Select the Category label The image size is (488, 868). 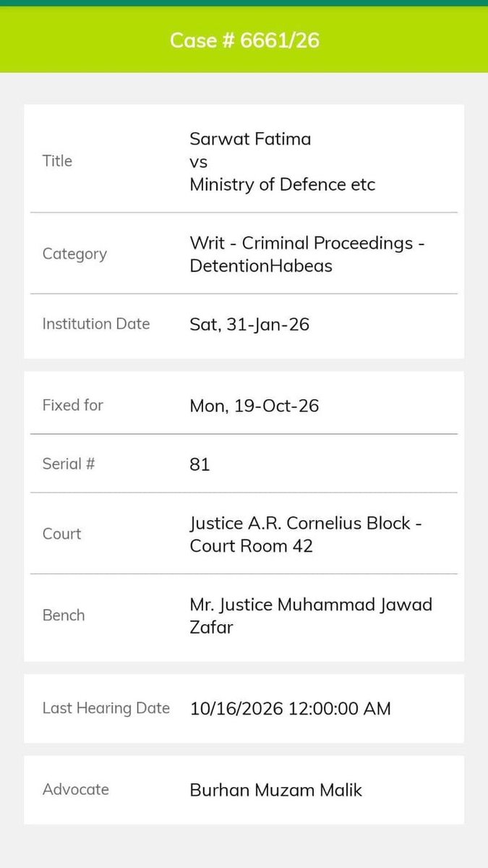point(74,254)
